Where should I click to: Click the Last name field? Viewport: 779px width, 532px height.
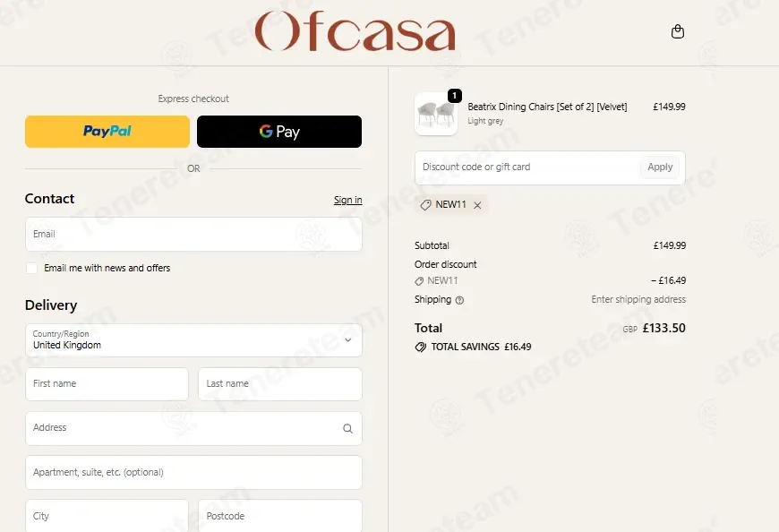coord(280,384)
